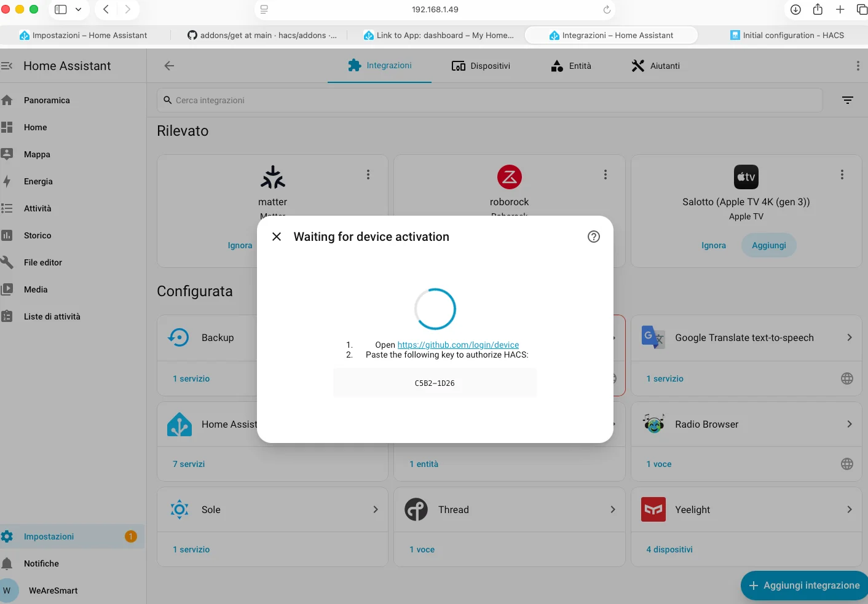Open a new Safari tab
This screenshot has width=868, height=604.
coord(840,9)
